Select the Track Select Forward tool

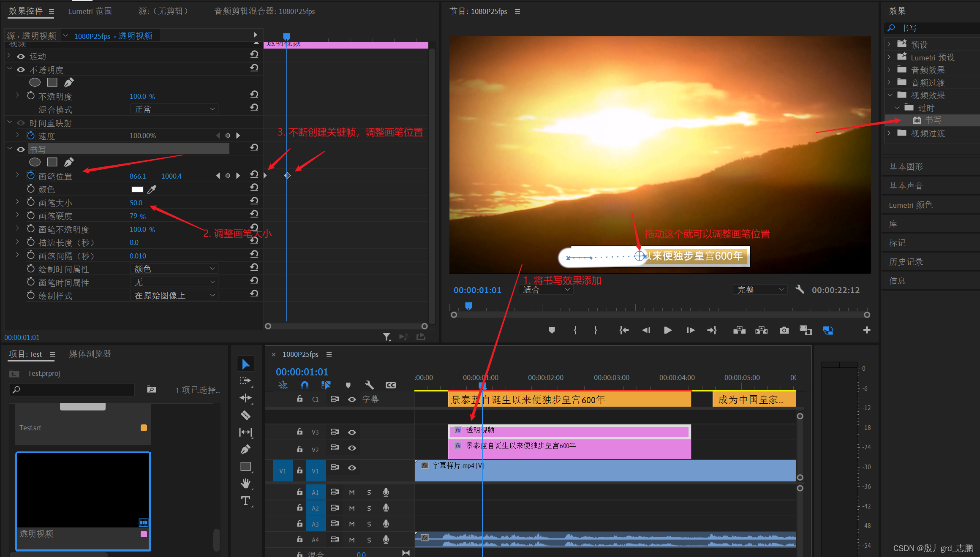click(245, 380)
